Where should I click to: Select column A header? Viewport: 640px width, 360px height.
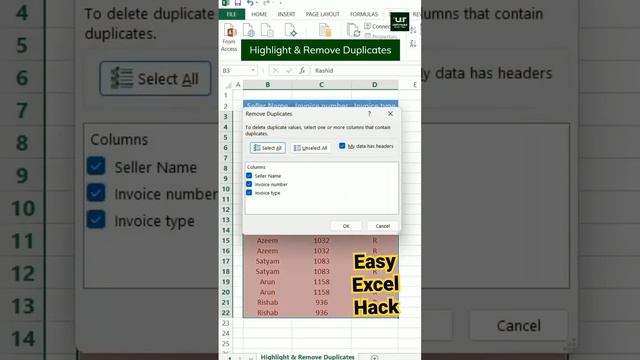coord(238,85)
